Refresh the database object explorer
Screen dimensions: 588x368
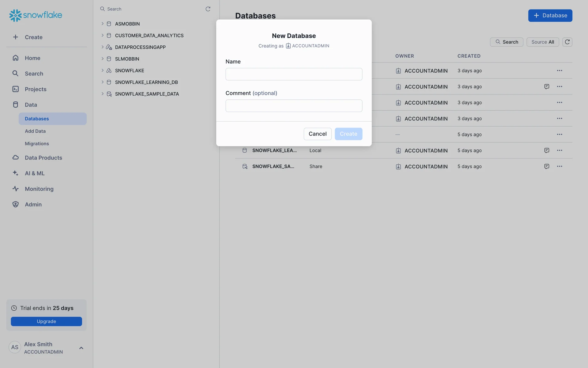click(x=208, y=9)
